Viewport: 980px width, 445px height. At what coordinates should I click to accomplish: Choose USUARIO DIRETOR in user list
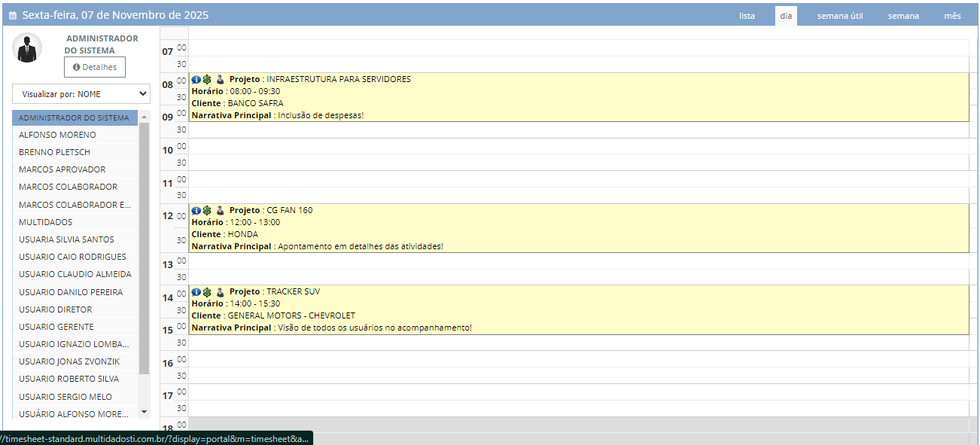pos(56,309)
